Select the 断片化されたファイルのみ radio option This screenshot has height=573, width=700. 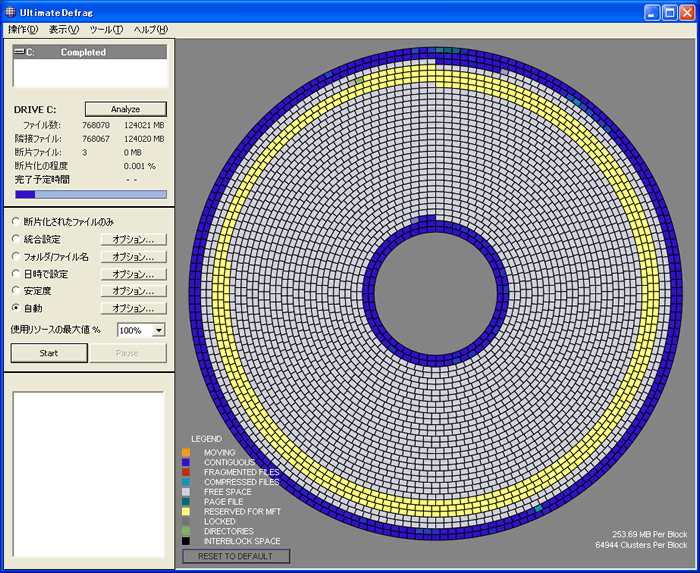[16, 222]
